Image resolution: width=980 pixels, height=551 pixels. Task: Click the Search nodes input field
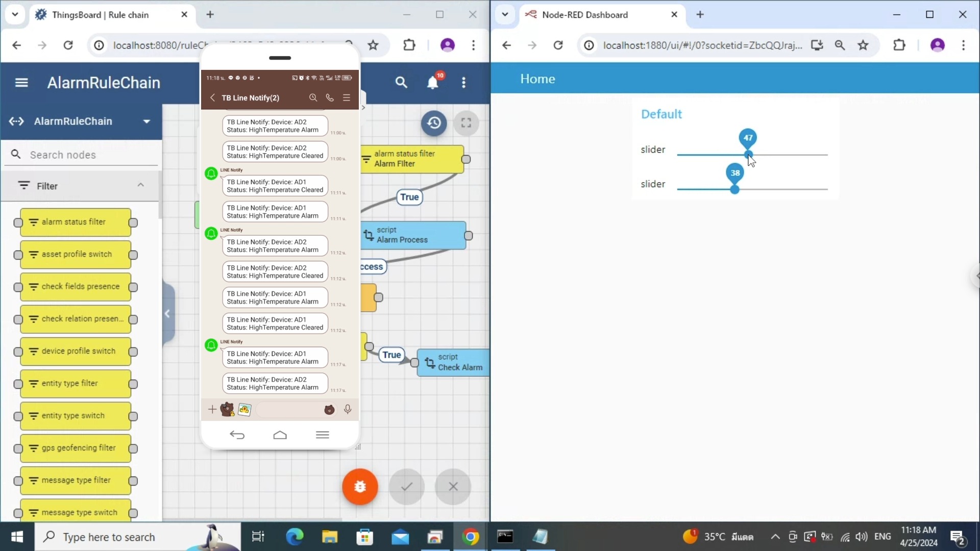82,155
